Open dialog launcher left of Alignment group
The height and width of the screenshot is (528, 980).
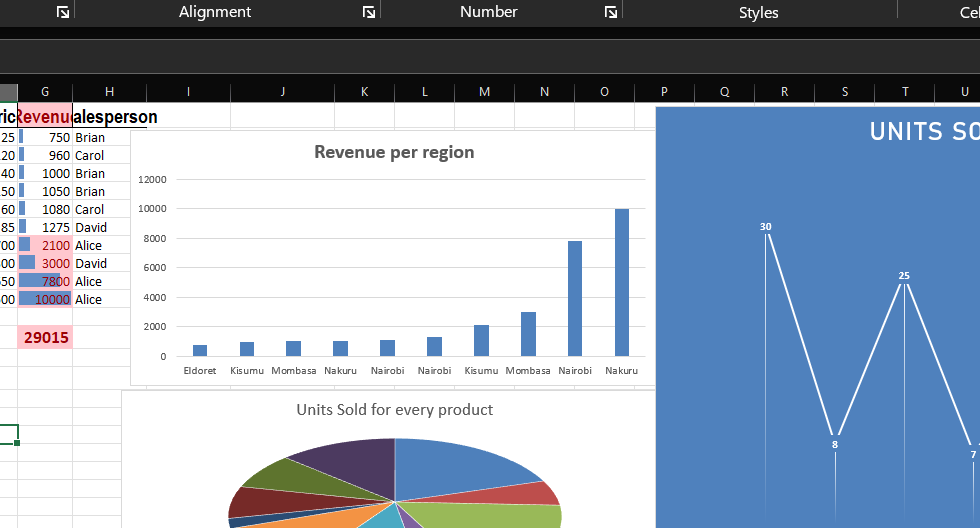62,12
